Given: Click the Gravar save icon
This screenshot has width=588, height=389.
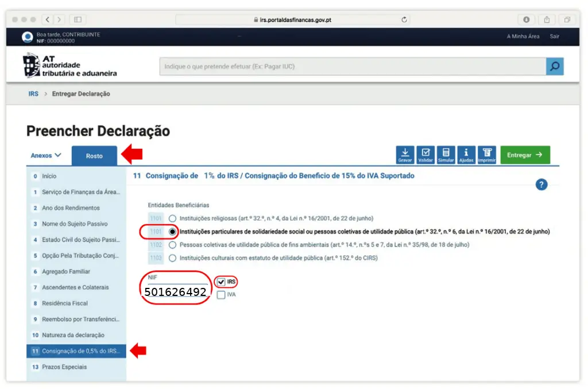Looking at the screenshot, I should (x=405, y=154).
